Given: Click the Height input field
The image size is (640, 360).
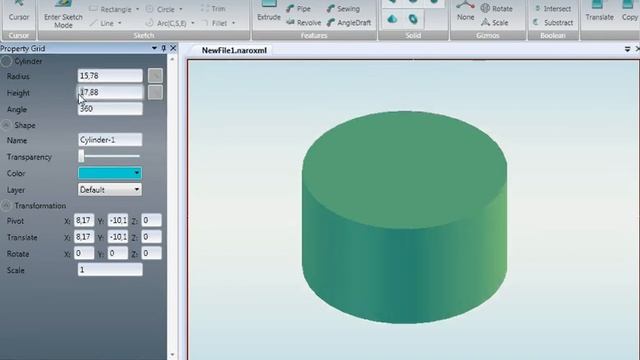Looking at the screenshot, I should coord(110,92).
